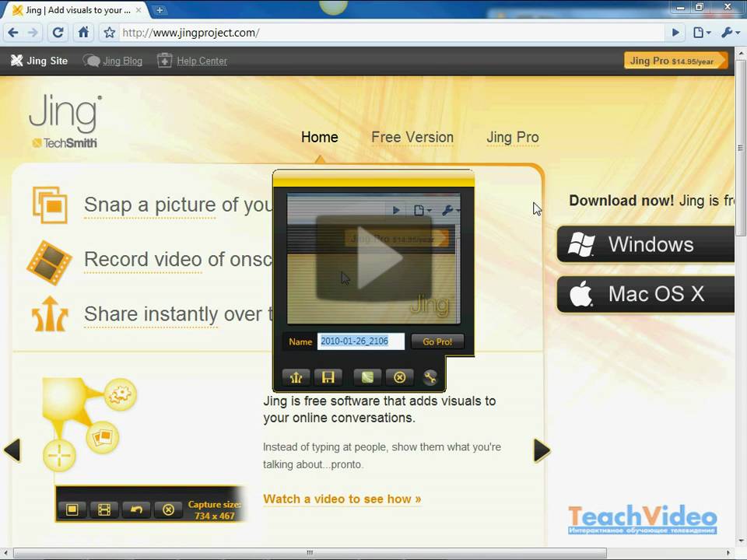Open the Jing Blog link

coord(113,61)
